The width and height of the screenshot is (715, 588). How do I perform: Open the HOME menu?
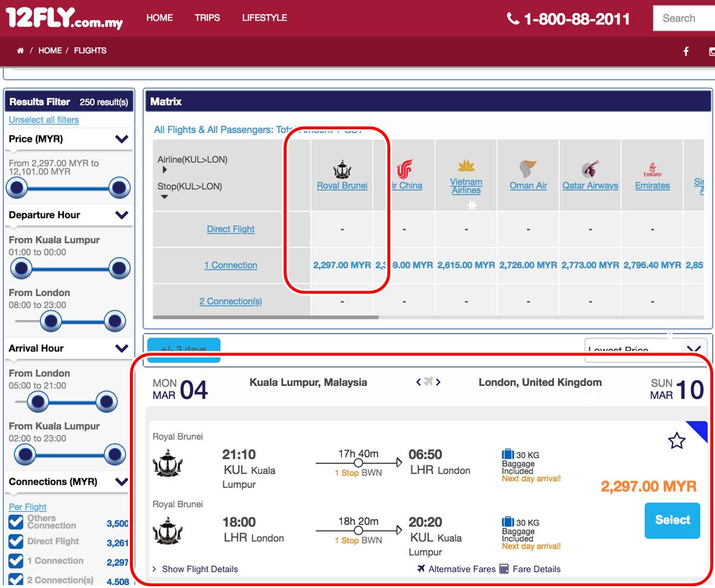(160, 18)
